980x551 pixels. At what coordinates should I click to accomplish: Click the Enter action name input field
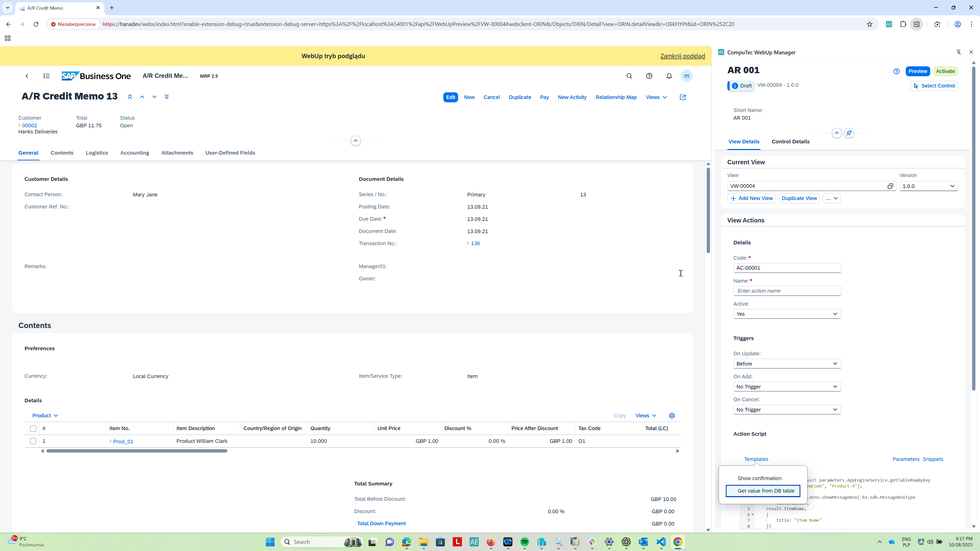[x=787, y=291]
